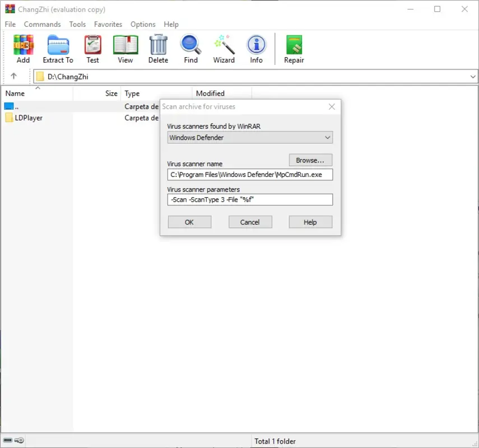This screenshot has height=448, width=479.
Task: Launch the Find files tool
Action: [x=190, y=48]
